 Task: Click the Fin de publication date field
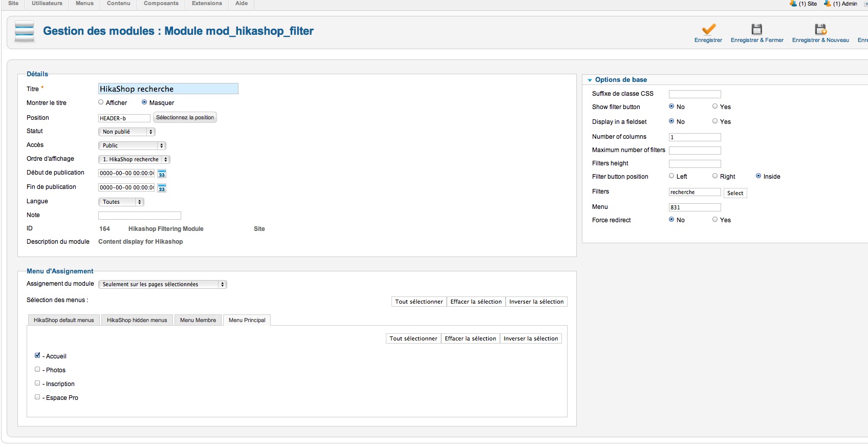point(126,187)
